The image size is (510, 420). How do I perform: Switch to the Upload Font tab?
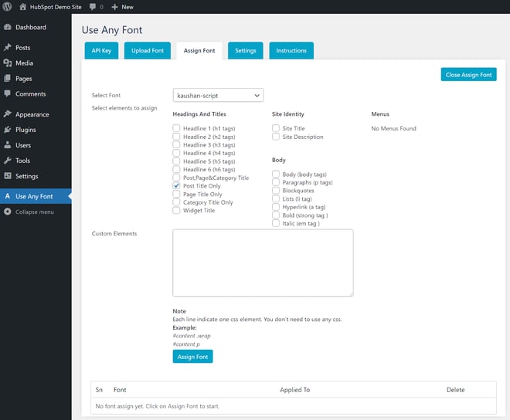(x=147, y=51)
